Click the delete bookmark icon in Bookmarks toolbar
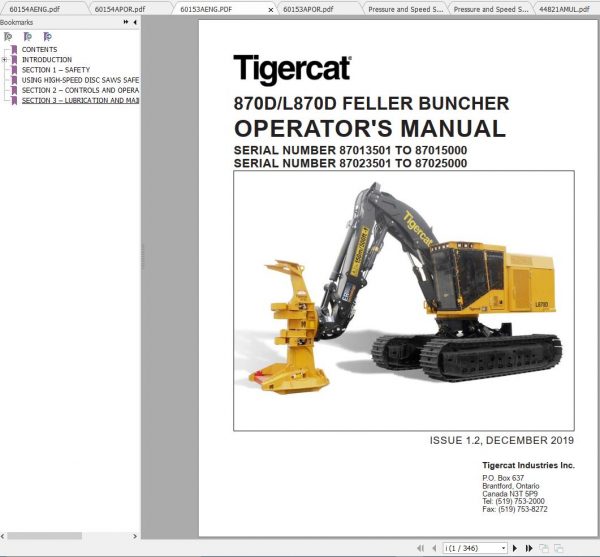This screenshot has width=600, height=557. click(8, 37)
